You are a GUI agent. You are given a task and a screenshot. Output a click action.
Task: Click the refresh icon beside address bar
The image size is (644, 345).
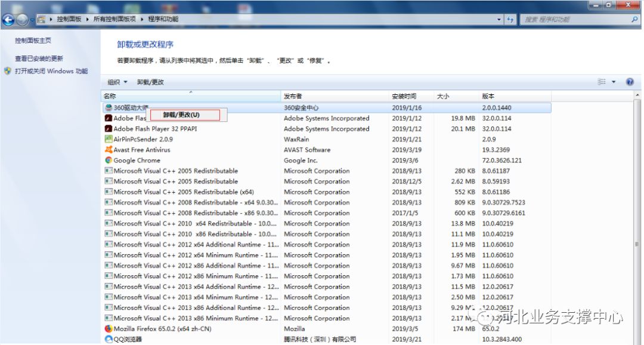510,19
